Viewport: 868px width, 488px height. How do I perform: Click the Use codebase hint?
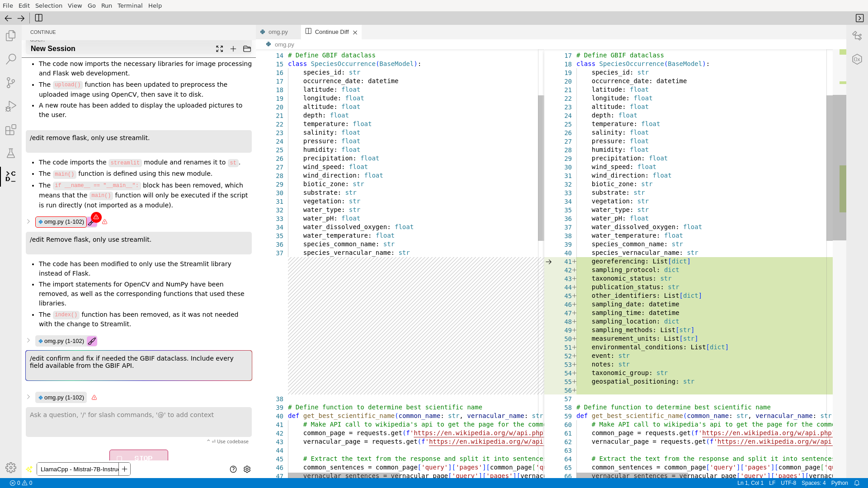(x=228, y=442)
